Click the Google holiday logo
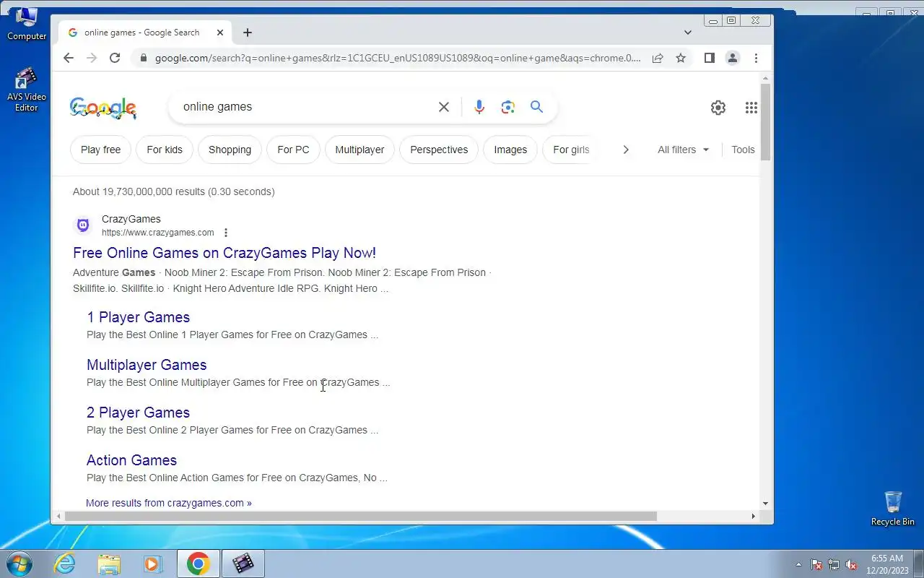This screenshot has height=578, width=924. coord(103,108)
